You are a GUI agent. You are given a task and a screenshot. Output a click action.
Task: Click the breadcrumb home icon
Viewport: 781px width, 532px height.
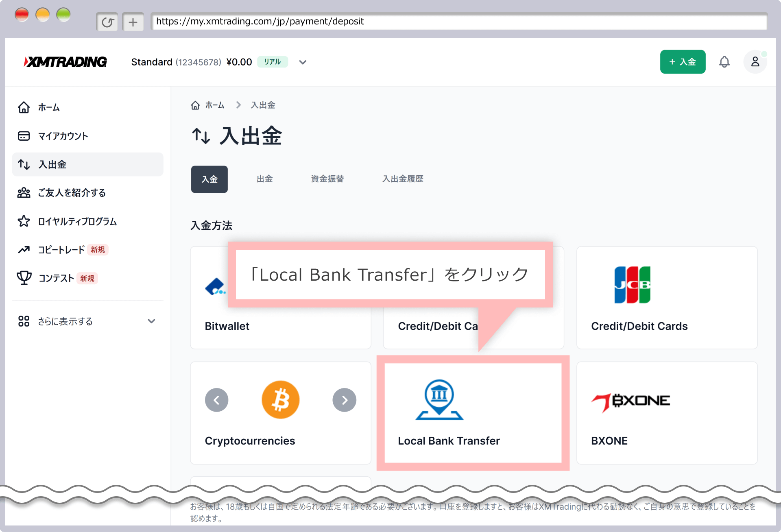195,105
